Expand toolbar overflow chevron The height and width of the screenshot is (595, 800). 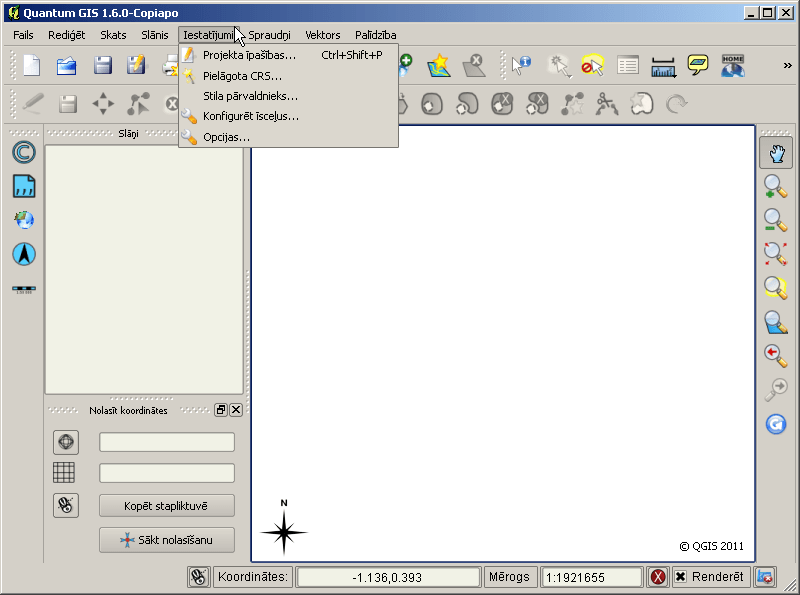[x=787, y=65]
